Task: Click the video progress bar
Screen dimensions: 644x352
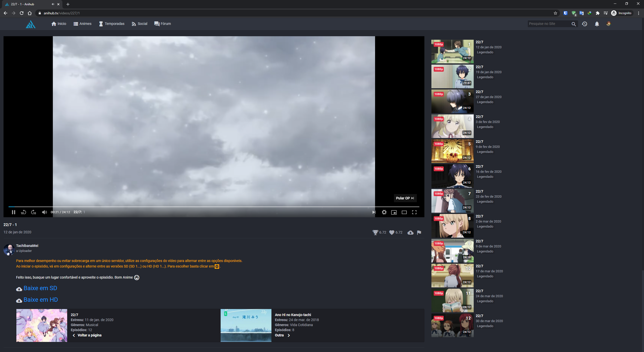Action: (x=211, y=207)
